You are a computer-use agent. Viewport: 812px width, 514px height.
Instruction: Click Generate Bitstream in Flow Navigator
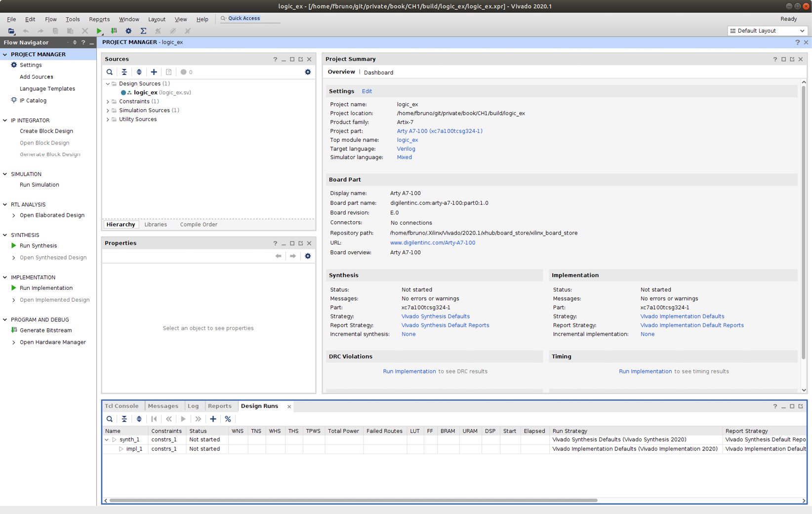pyautogui.click(x=45, y=330)
